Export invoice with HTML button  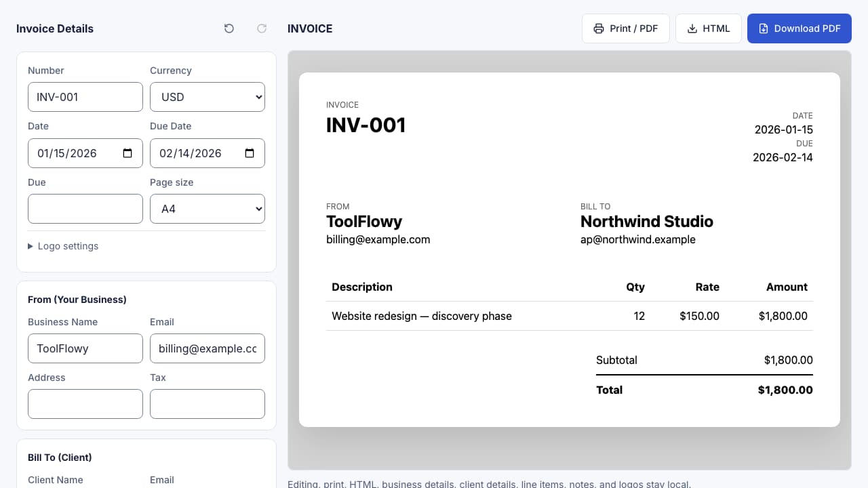point(709,28)
